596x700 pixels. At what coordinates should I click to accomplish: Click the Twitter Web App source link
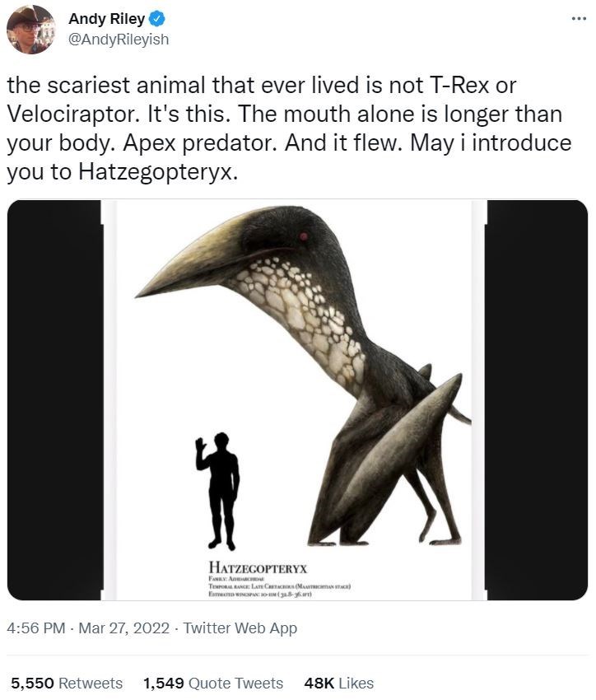point(240,628)
